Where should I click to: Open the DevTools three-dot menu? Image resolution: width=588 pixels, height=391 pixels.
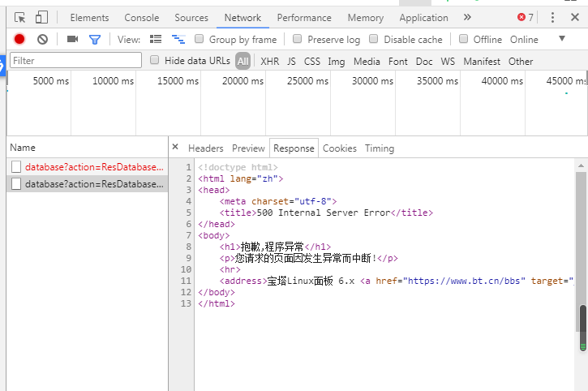(x=552, y=17)
